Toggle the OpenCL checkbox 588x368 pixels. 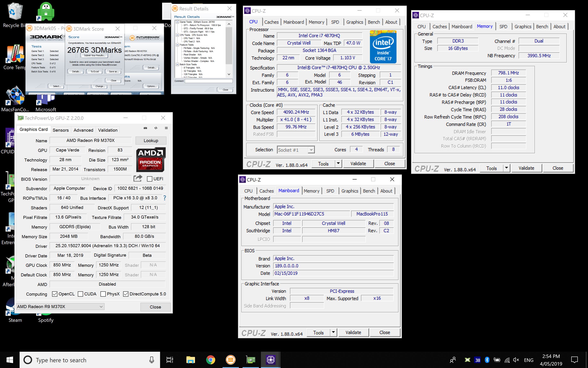point(55,294)
